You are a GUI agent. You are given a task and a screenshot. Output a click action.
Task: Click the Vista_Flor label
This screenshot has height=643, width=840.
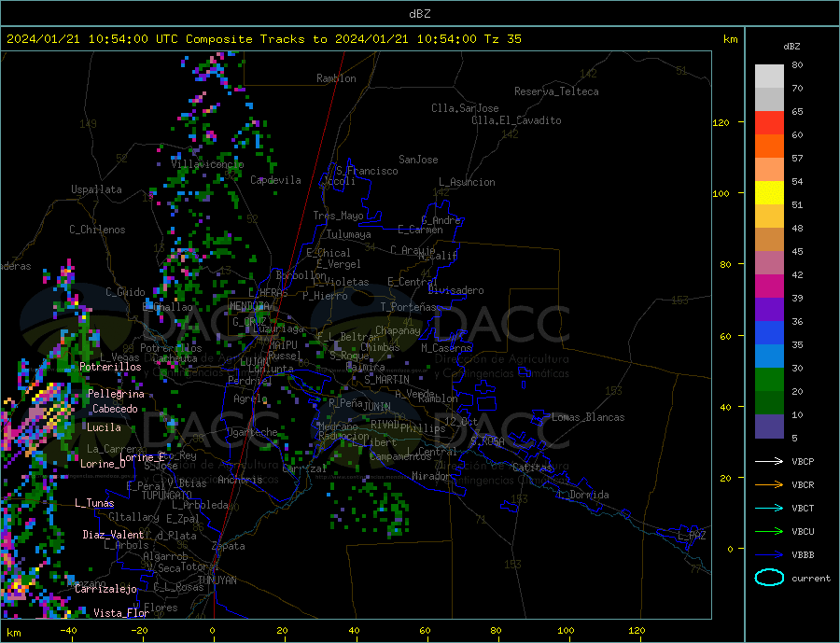121,613
